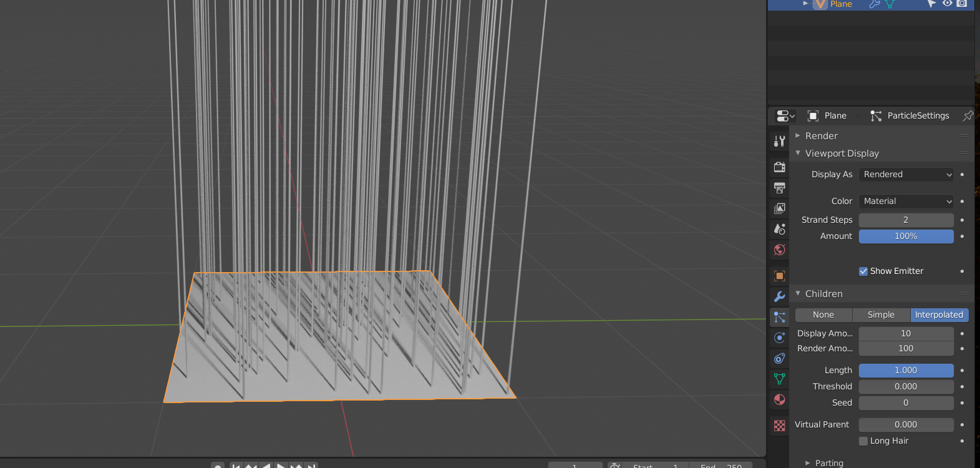The height and width of the screenshot is (468, 980).
Task: Open the Material properties tab
Action: (779, 399)
